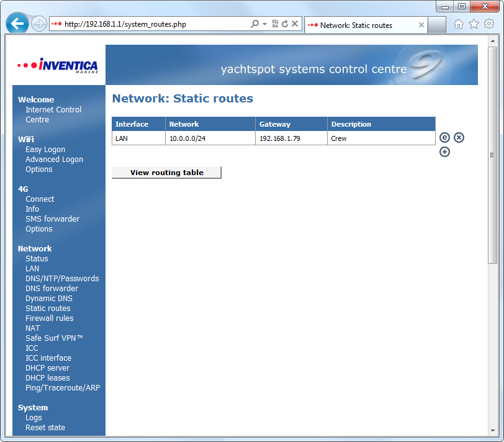Open DNS forwarder page
The height and width of the screenshot is (442, 504).
(x=52, y=289)
